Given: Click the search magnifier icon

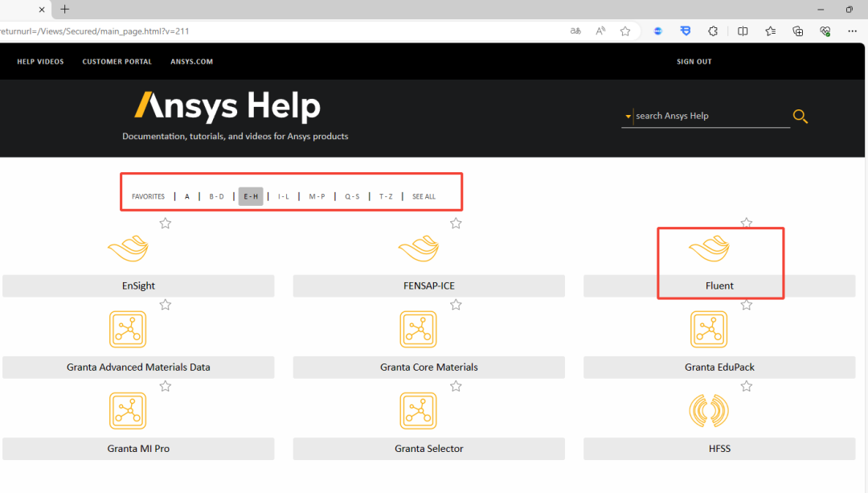Looking at the screenshot, I should 800,117.
